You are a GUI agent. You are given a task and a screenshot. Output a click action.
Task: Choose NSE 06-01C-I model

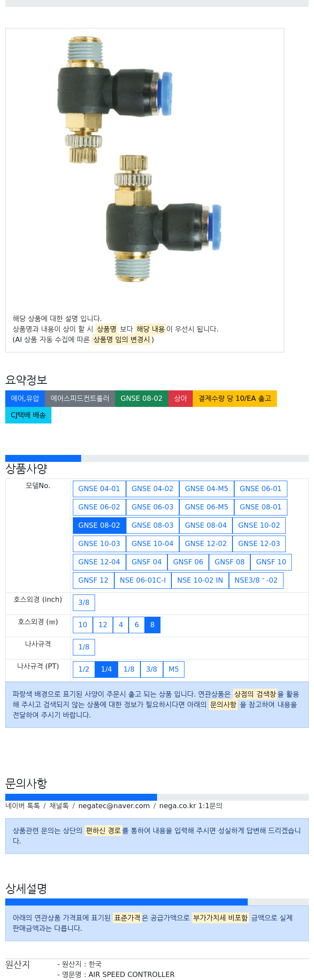point(143,580)
